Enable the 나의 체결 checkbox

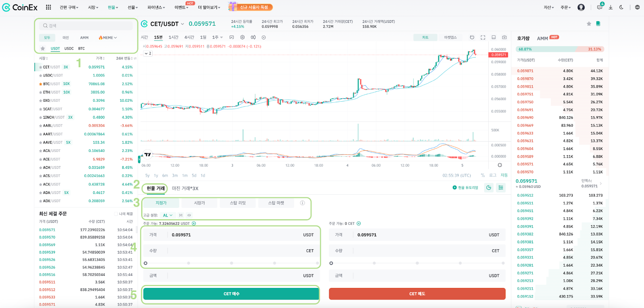pos(116,214)
